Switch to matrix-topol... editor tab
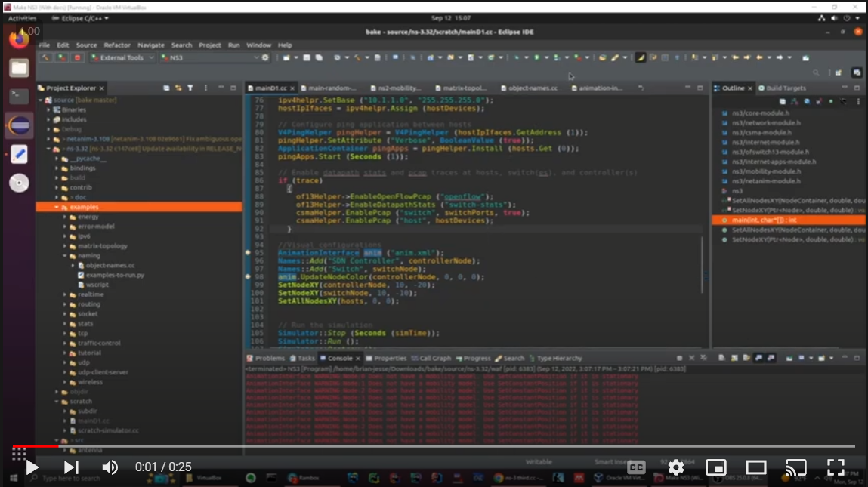Screen dimensions: 868x487 tap(464, 88)
